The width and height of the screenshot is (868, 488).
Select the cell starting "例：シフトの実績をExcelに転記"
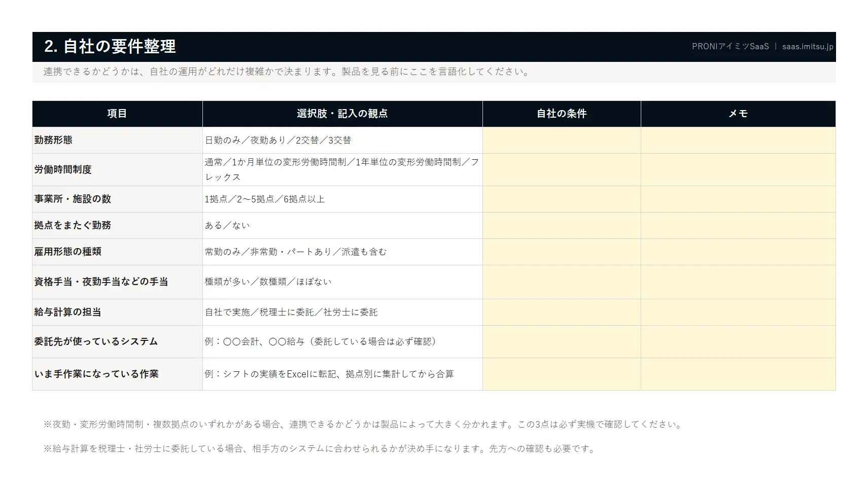342,374
